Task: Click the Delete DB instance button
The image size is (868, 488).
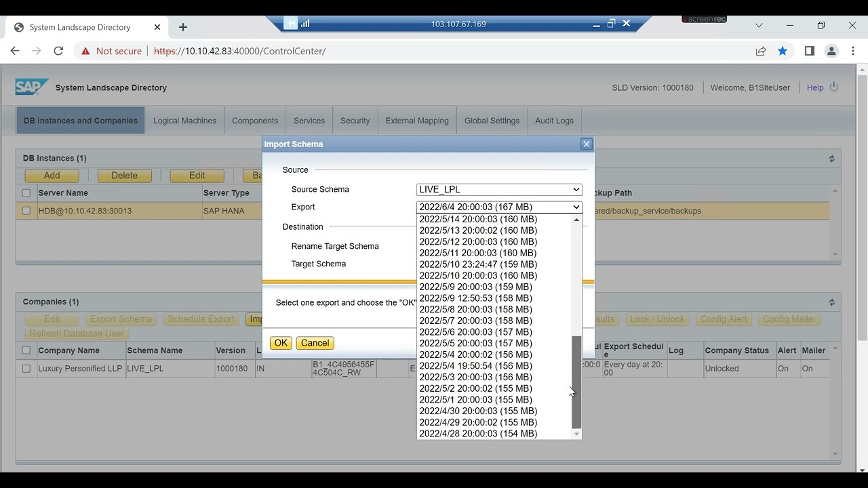Action: (x=124, y=176)
